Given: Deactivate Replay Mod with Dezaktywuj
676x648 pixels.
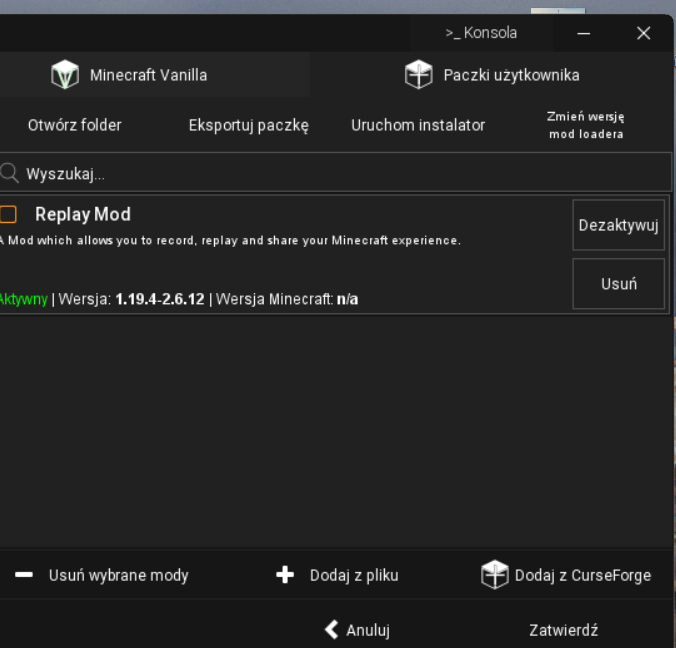Looking at the screenshot, I should [618, 225].
